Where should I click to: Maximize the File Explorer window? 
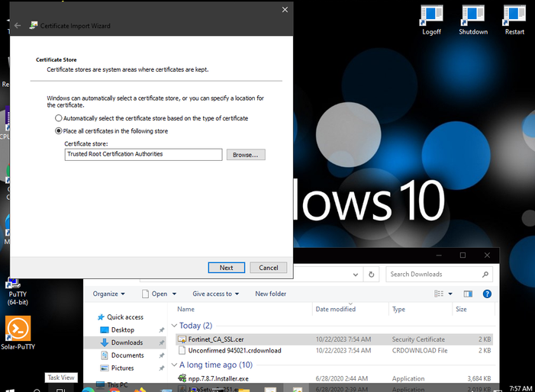point(462,255)
